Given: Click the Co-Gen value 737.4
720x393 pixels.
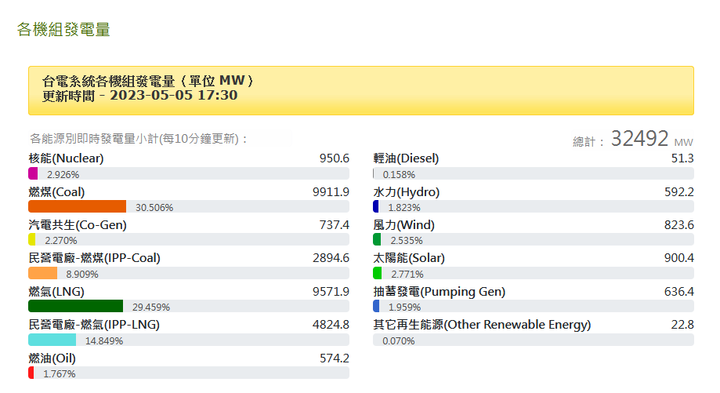Looking at the screenshot, I should coord(334,225).
